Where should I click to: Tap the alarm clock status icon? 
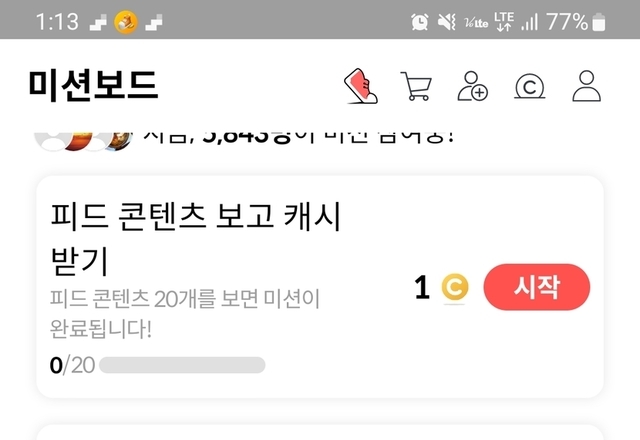tap(420, 21)
